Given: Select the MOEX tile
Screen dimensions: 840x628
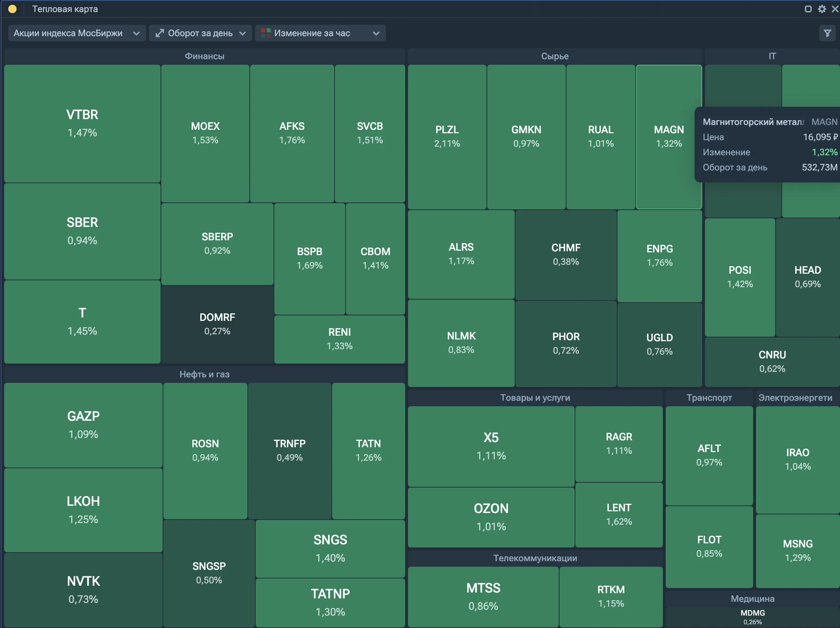Looking at the screenshot, I should tap(205, 134).
